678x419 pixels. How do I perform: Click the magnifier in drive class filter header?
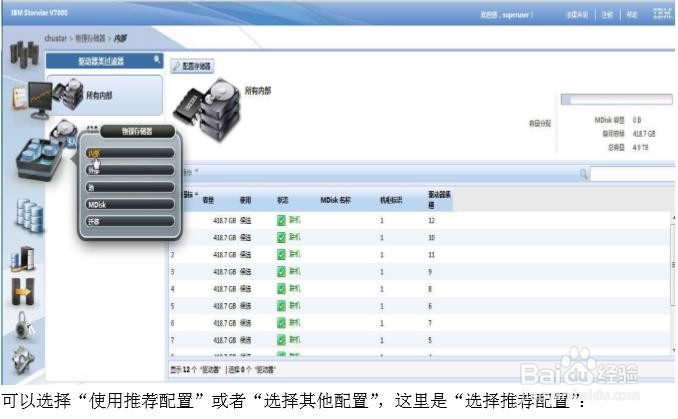[x=157, y=59]
